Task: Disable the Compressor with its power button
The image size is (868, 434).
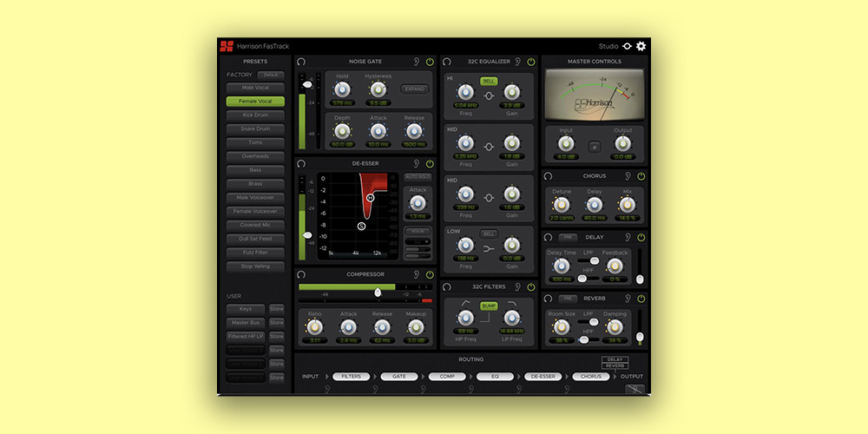Action: [x=430, y=274]
